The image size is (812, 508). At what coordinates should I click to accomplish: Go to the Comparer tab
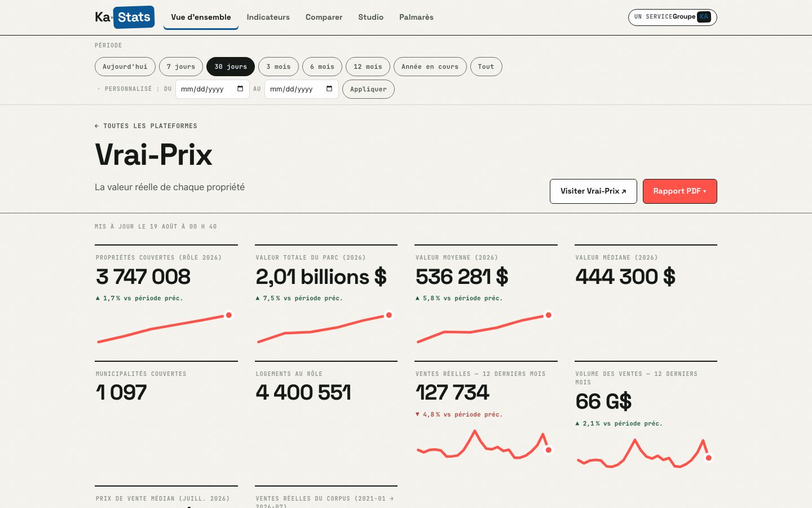point(324,17)
